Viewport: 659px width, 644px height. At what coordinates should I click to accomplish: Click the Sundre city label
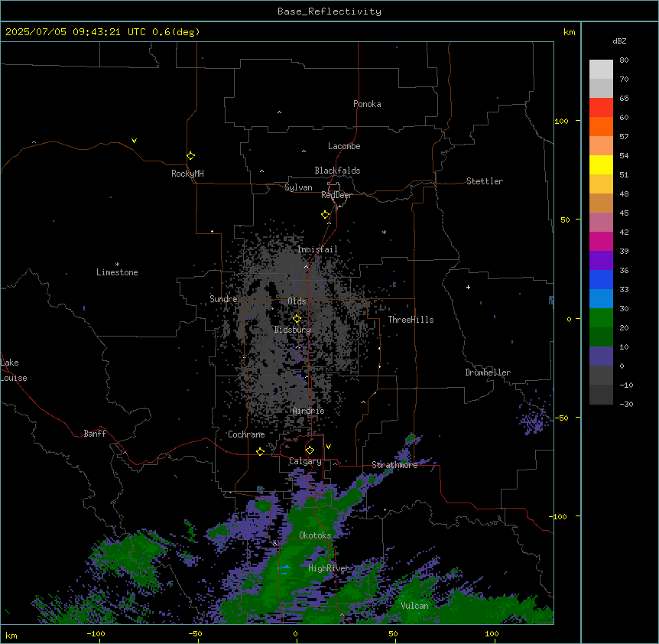pyautogui.click(x=223, y=299)
